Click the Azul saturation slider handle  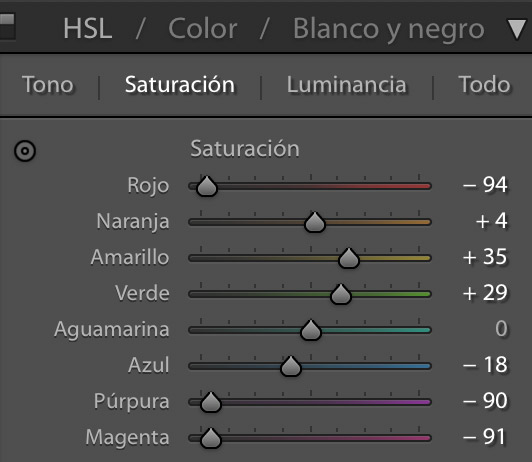click(291, 366)
